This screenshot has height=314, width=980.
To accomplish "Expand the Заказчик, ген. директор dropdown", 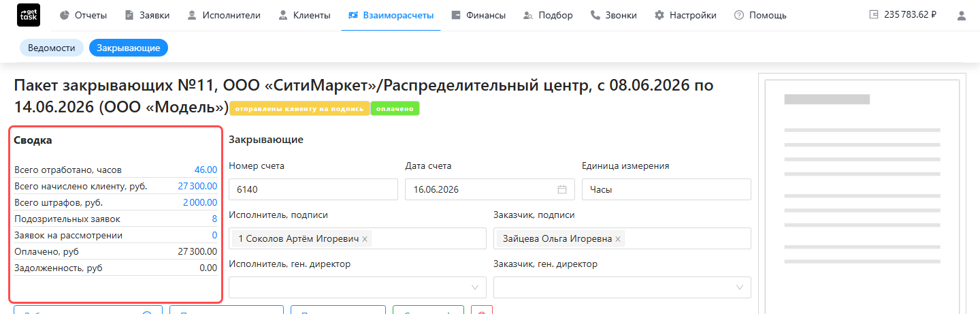I will [x=622, y=287].
